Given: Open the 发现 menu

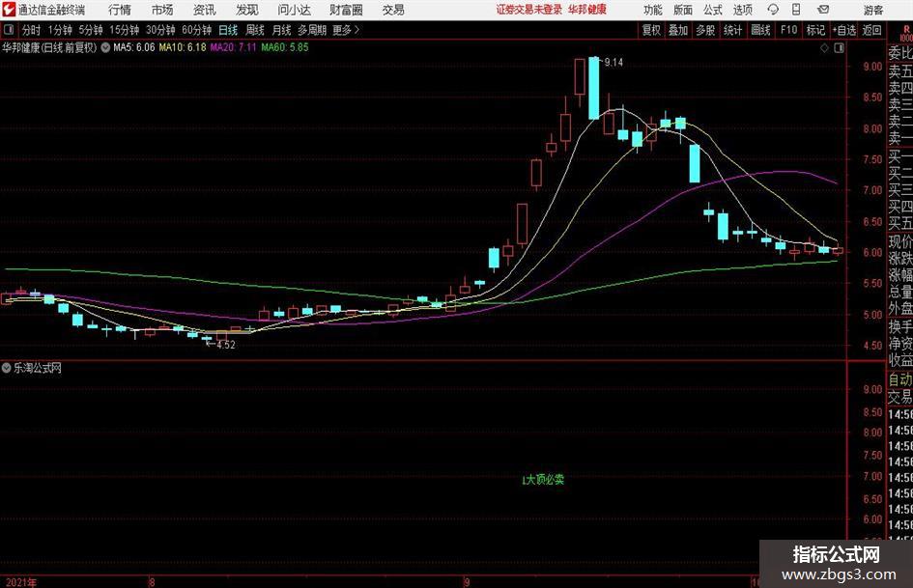Looking at the screenshot, I should [247, 10].
